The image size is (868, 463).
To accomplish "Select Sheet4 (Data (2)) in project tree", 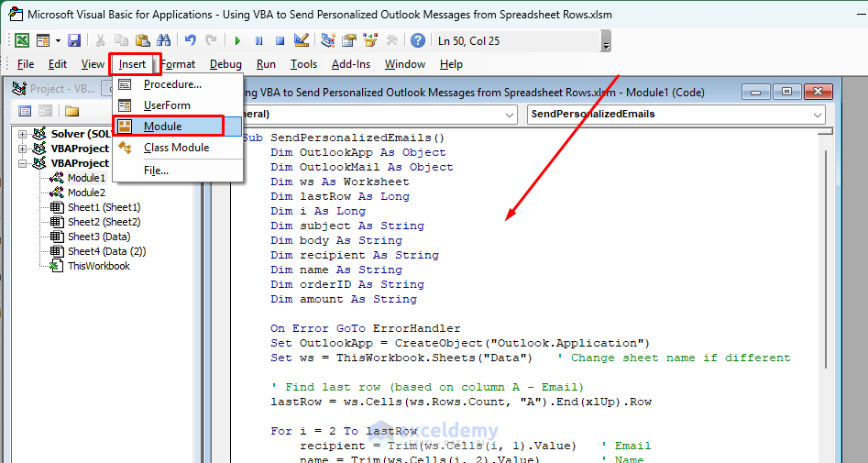I will [107, 251].
